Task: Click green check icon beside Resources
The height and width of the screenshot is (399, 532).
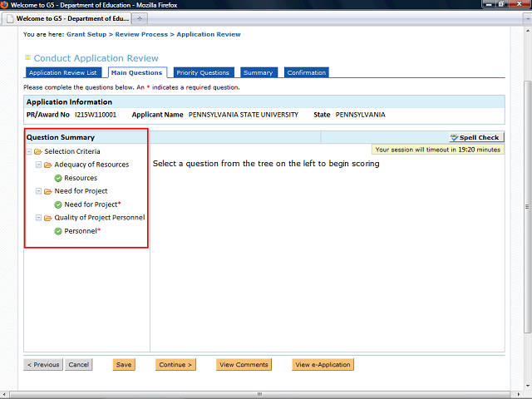Action: coord(58,178)
